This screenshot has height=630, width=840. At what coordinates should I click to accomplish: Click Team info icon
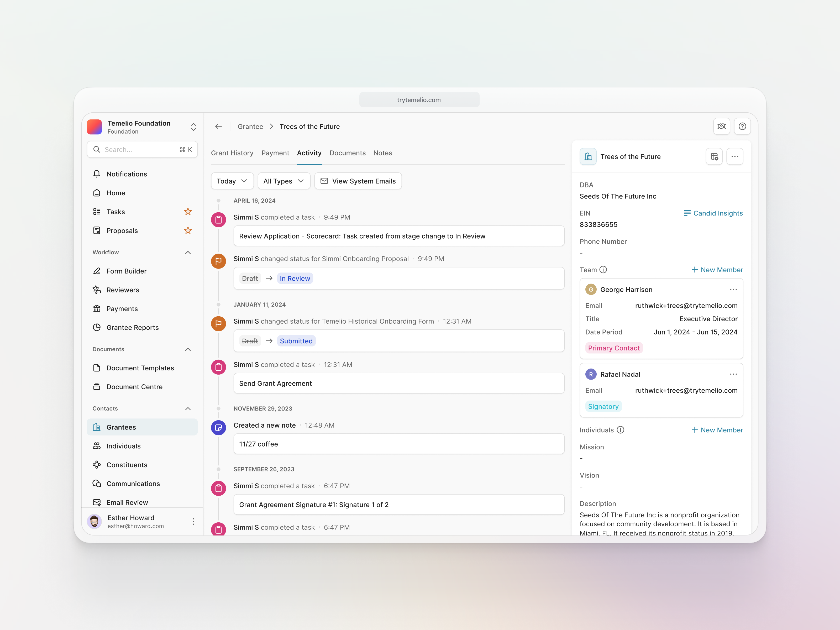point(603,270)
